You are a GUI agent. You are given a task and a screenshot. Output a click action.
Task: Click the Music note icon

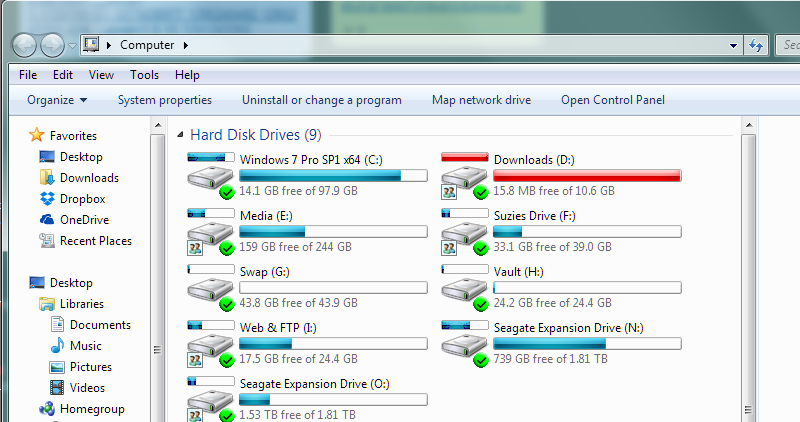57,345
